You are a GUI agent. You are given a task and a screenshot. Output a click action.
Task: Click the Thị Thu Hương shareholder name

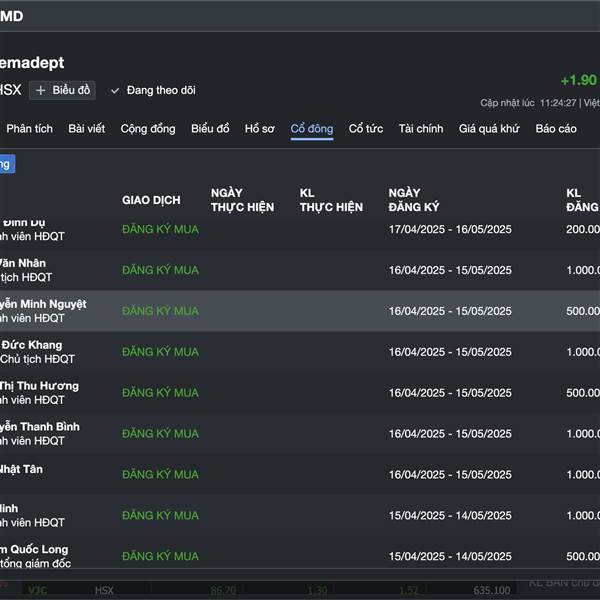pyautogui.click(x=40, y=386)
